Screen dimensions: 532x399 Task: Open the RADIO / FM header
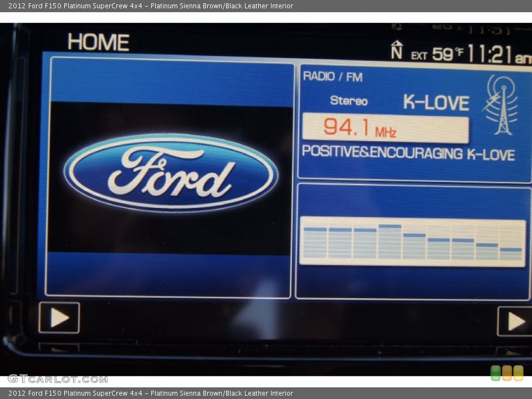point(333,76)
